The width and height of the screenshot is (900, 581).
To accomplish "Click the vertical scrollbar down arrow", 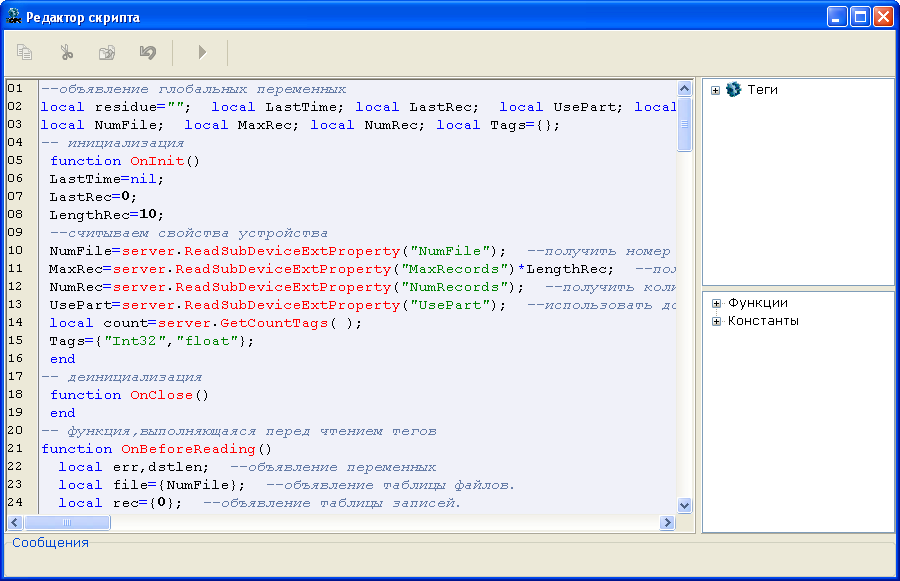I will (x=685, y=506).
